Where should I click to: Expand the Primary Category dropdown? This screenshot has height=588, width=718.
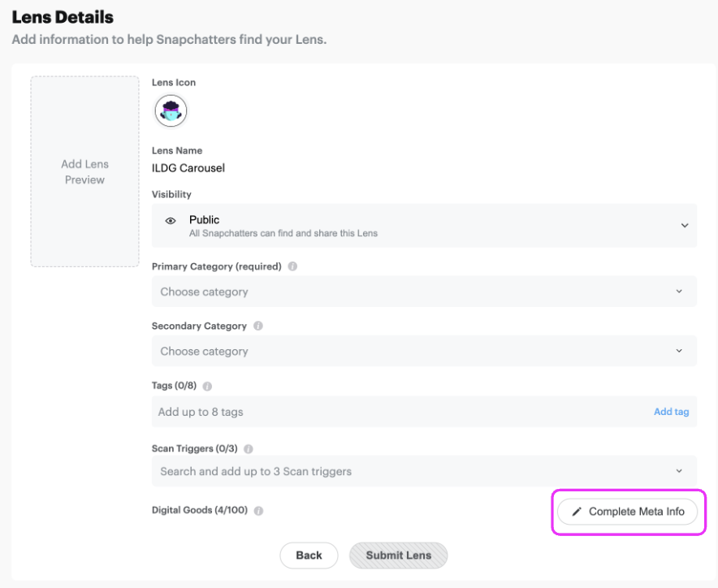(x=424, y=292)
